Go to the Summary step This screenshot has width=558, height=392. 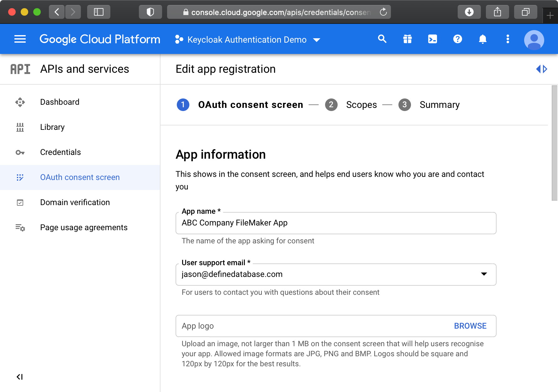pos(439,105)
